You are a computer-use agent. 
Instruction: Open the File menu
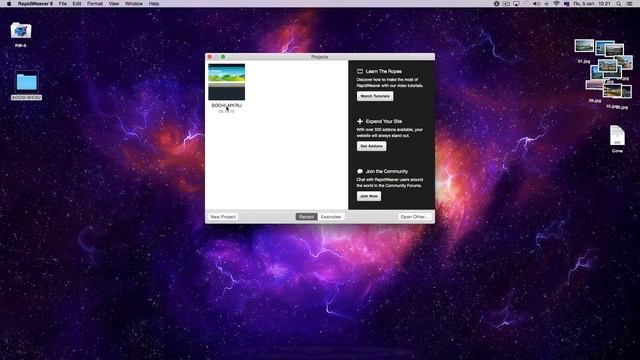[62, 4]
